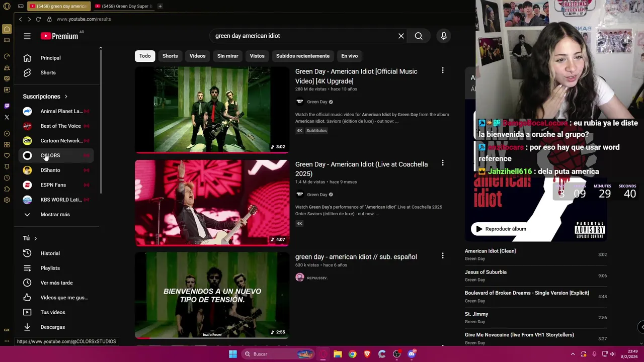Open Discord from the taskbar

[x=412, y=354]
